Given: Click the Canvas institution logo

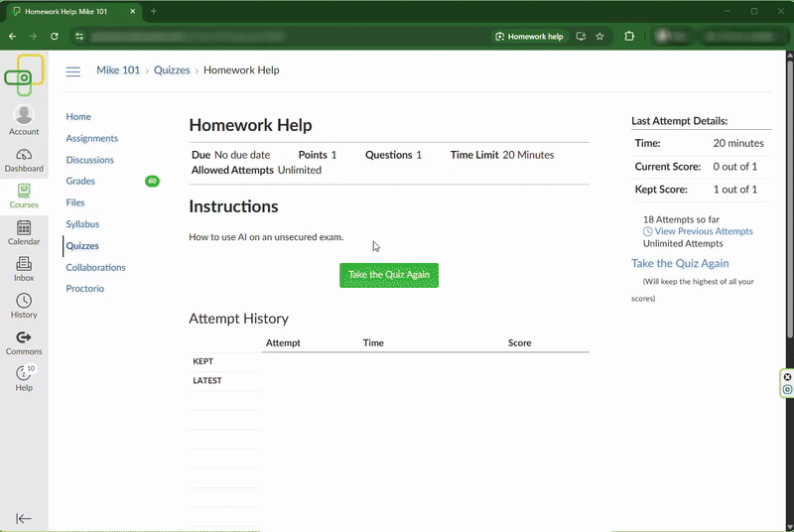Looking at the screenshot, I should coord(24,74).
